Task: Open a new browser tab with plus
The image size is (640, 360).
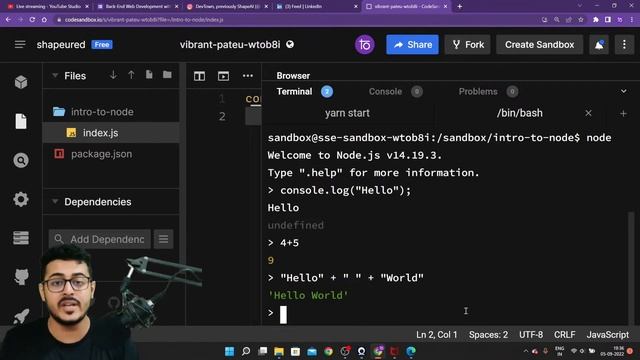Action: point(459,6)
